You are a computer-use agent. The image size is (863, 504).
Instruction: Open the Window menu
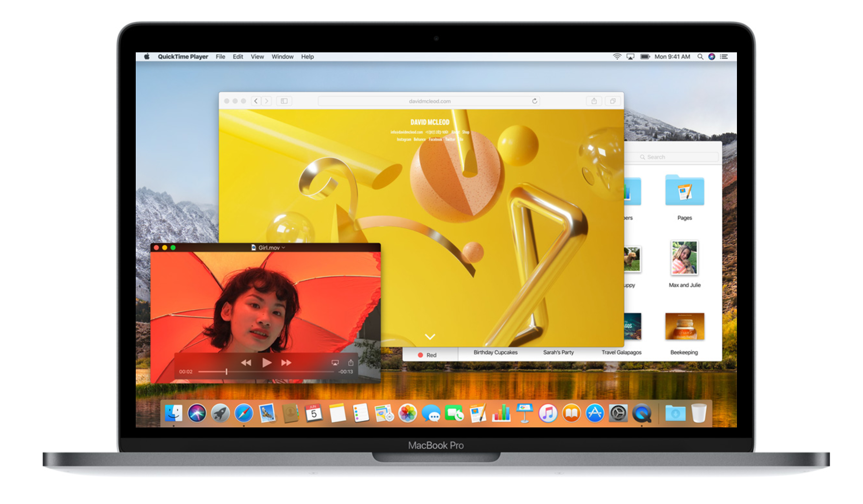click(283, 57)
